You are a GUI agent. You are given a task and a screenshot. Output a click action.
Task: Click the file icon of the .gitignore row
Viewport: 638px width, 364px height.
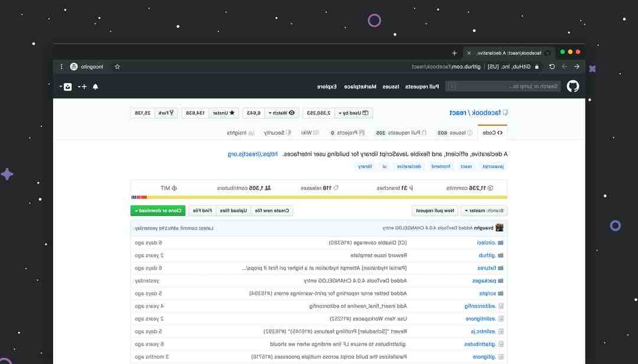pos(501,357)
